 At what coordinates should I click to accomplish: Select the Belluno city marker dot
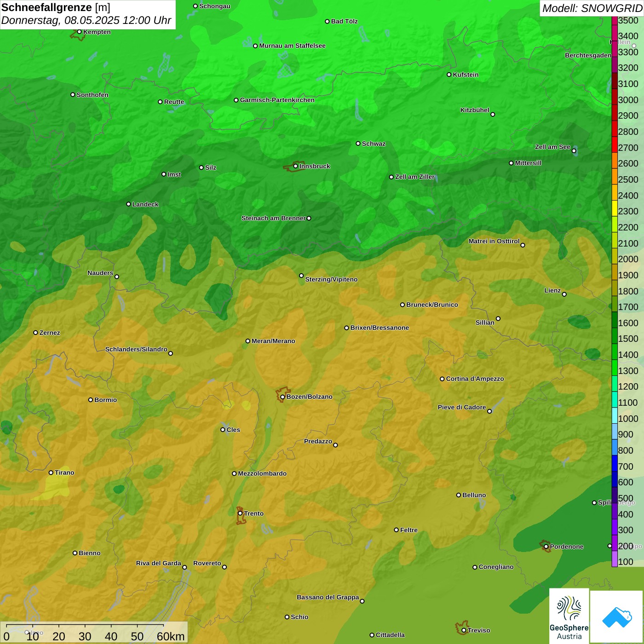coord(458,495)
